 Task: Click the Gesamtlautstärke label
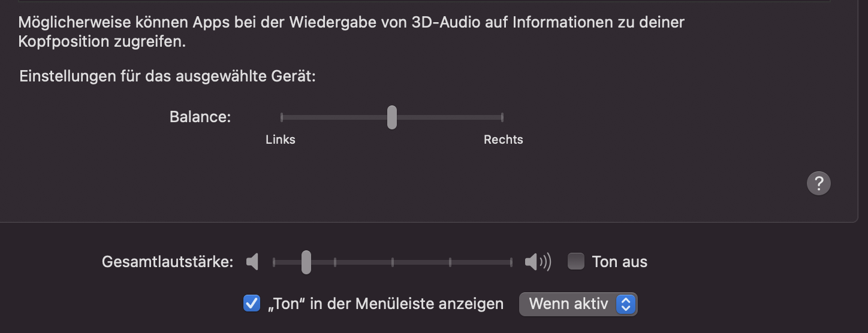coord(167,262)
